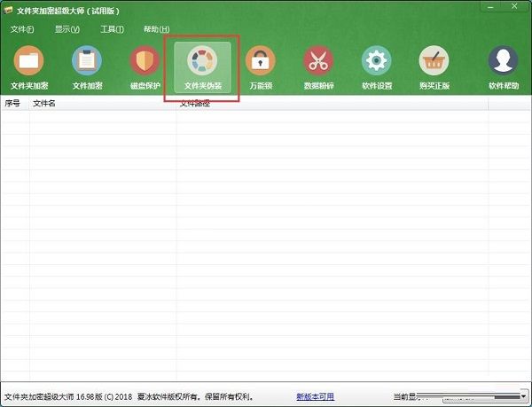Open the 万能锁 universal lock tool
532x407 pixels.
[x=261, y=67]
